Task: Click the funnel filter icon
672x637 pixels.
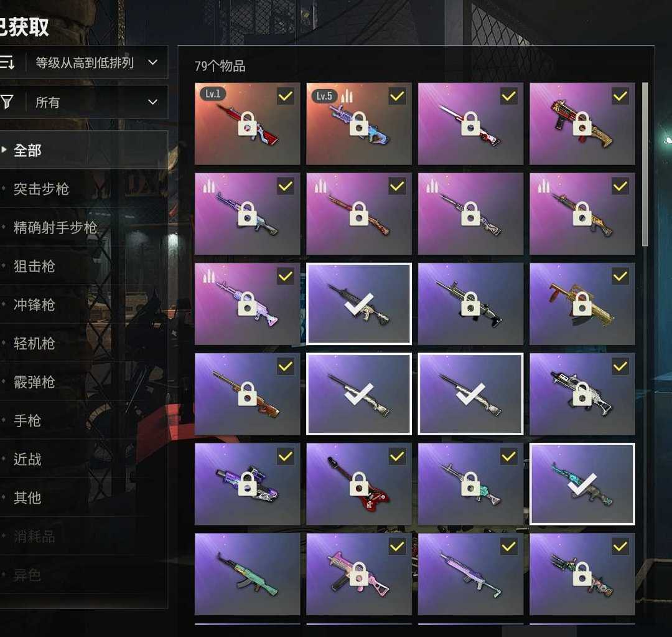Action: pyautogui.click(x=6, y=102)
